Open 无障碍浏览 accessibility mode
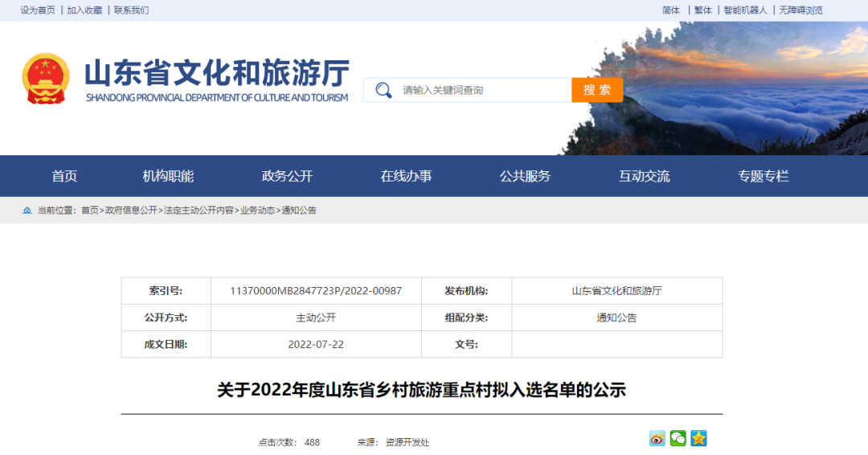This screenshot has height=455, width=868. [800, 10]
